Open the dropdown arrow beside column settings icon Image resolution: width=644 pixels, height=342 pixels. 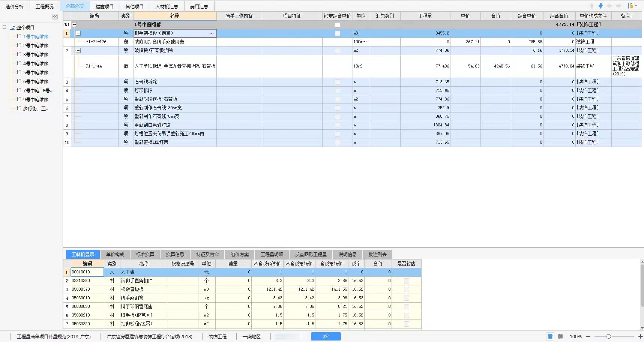pyautogui.click(x=636, y=6)
